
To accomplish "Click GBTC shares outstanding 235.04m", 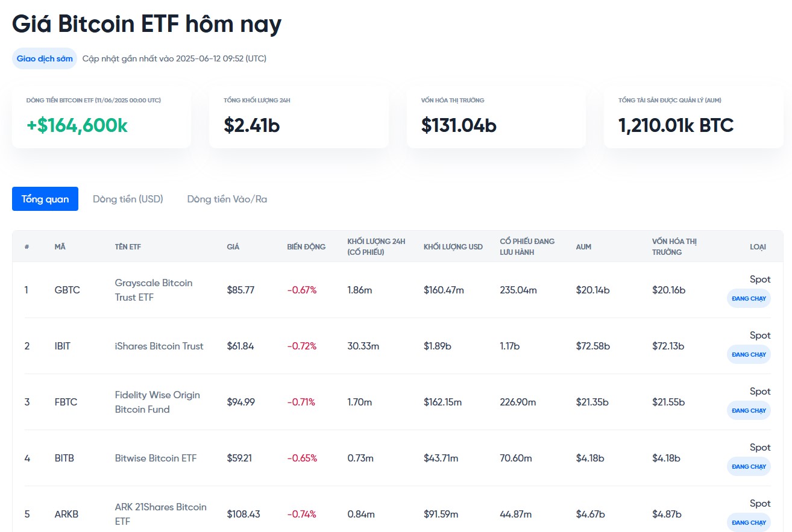I will (x=518, y=290).
